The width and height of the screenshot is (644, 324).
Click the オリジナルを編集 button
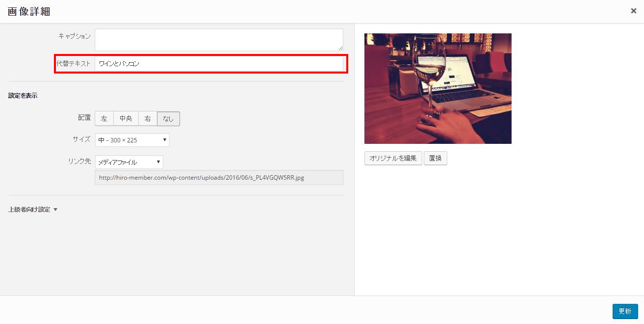pos(393,158)
